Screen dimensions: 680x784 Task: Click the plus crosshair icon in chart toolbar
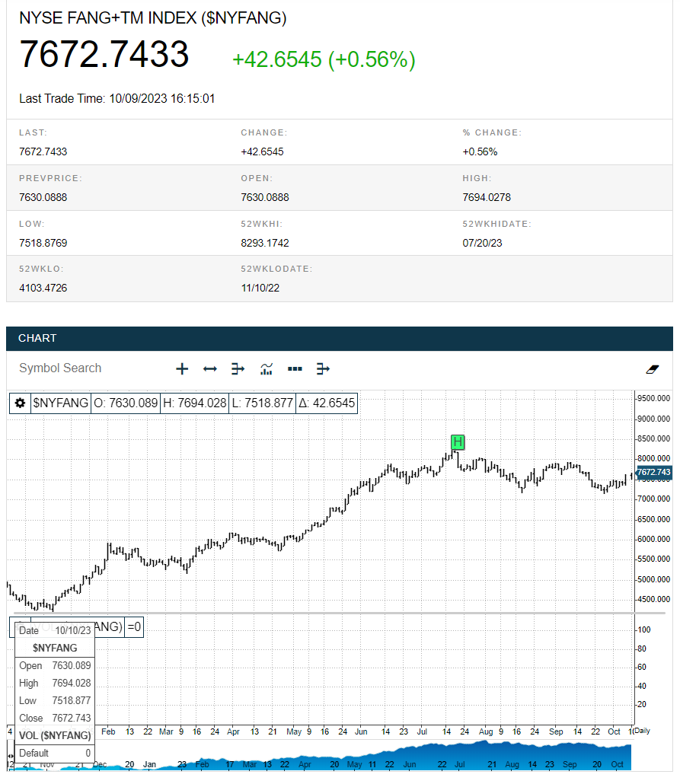pos(182,369)
